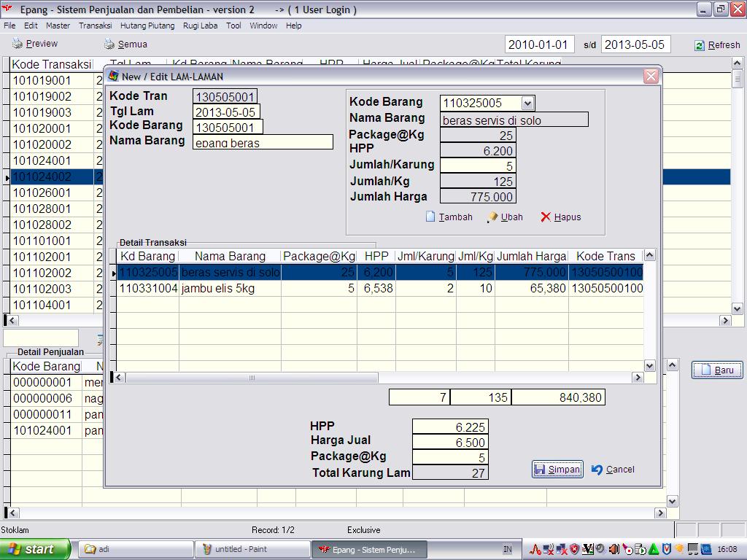Click the Jumlah/Karung input field
The image size is (747, 560).
point(478,166)
